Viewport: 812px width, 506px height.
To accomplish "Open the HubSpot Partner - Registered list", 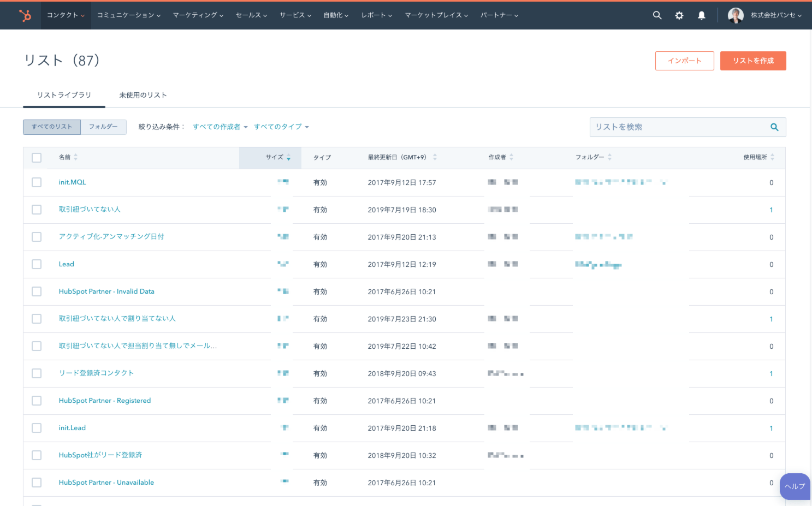I will (105, 401).
